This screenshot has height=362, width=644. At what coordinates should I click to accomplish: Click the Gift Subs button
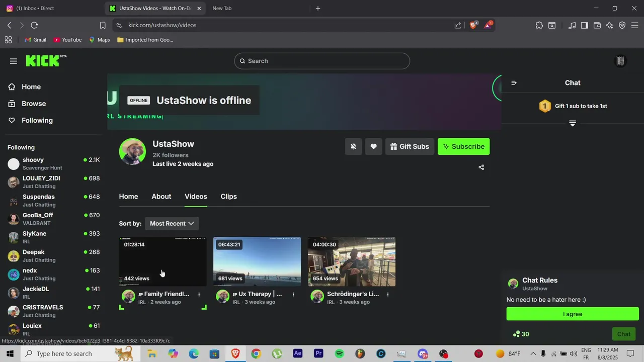tap(410, 146)
